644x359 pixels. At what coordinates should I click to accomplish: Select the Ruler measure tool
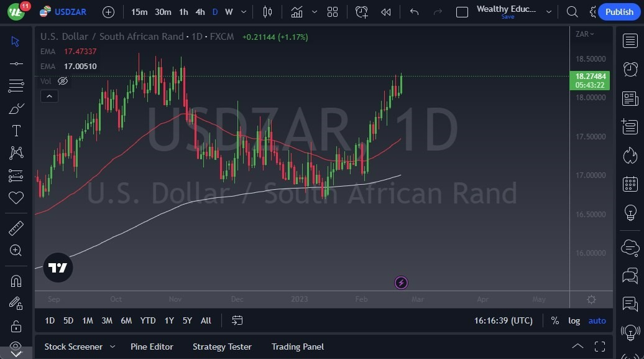coord(16,228)
